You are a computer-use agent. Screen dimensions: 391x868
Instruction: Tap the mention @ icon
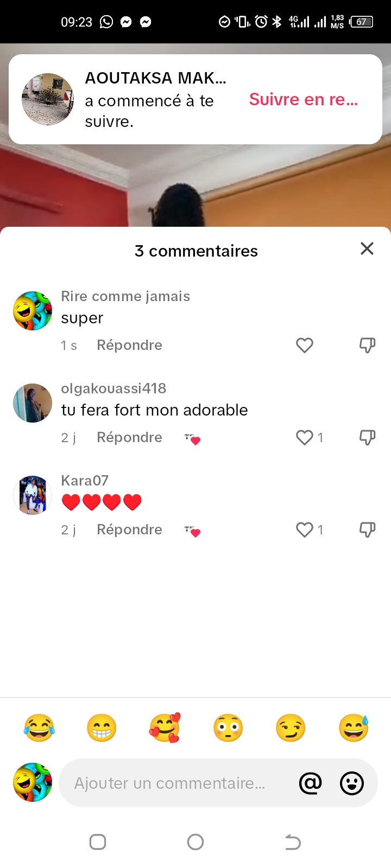311,783
